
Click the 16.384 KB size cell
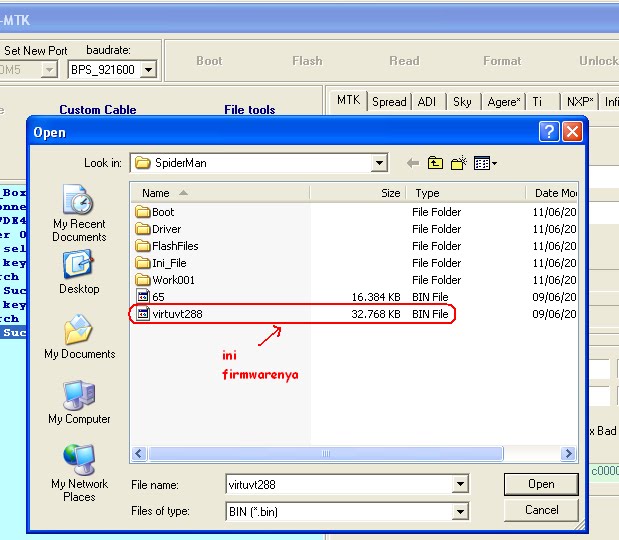point(376,297)
